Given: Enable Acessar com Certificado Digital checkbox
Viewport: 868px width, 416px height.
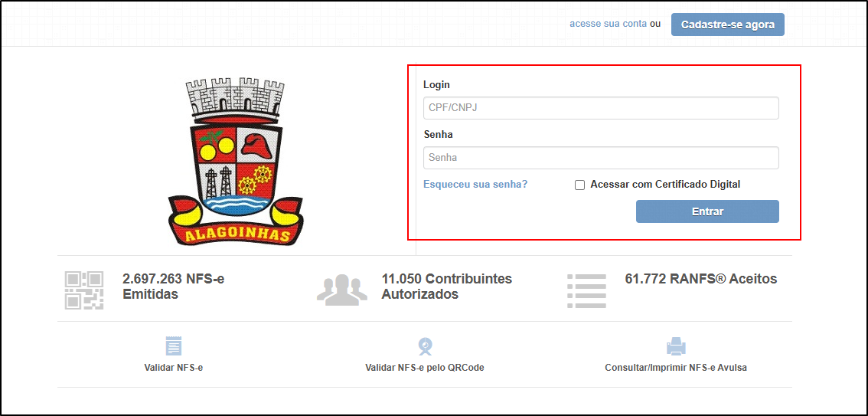Looking at the screenshot, I should (x=579, y=185).
